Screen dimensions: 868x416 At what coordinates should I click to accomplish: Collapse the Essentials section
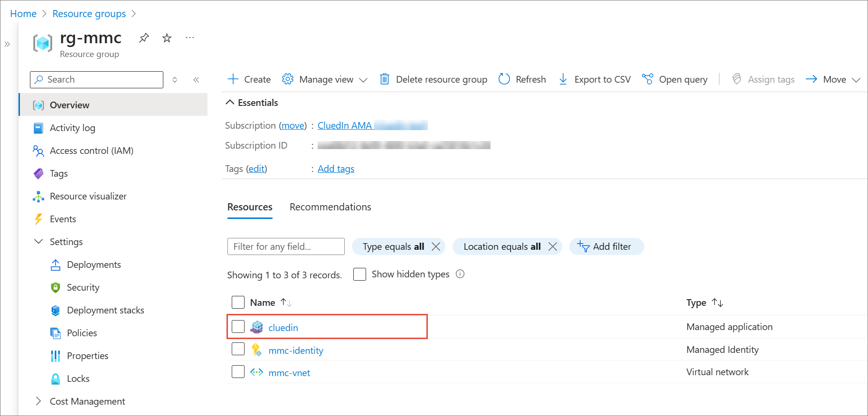[230, 102]
